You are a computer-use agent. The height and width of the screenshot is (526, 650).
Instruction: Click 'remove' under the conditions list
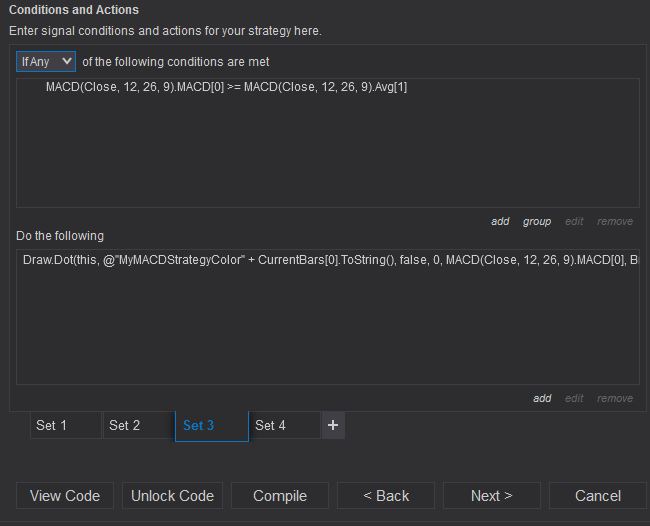pos(615,221)
